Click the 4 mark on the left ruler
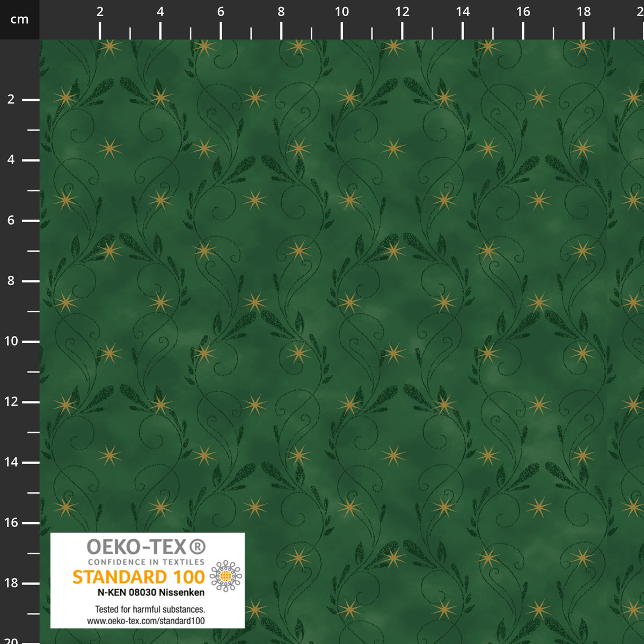644x644 pixels. [x=11, y=159]
